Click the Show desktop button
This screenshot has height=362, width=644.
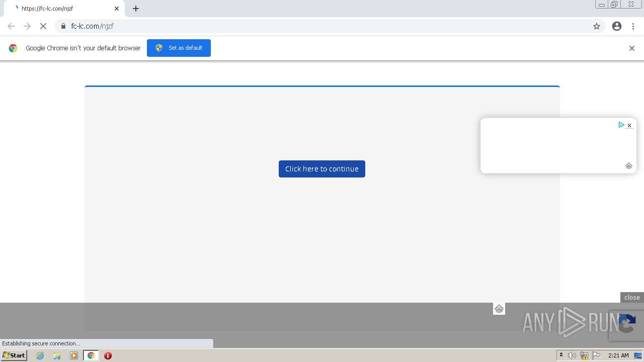[638, 355]
